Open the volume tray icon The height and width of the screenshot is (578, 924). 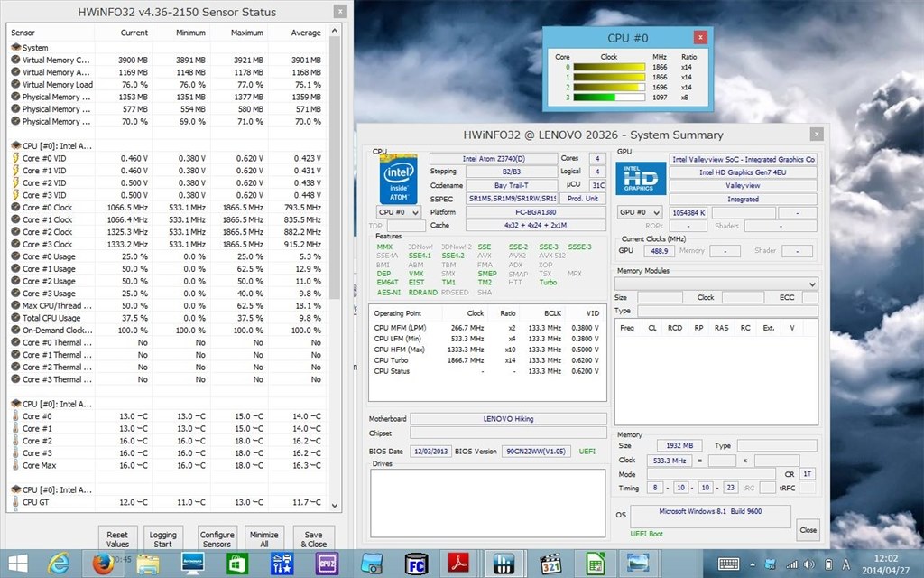pos(809,564)
